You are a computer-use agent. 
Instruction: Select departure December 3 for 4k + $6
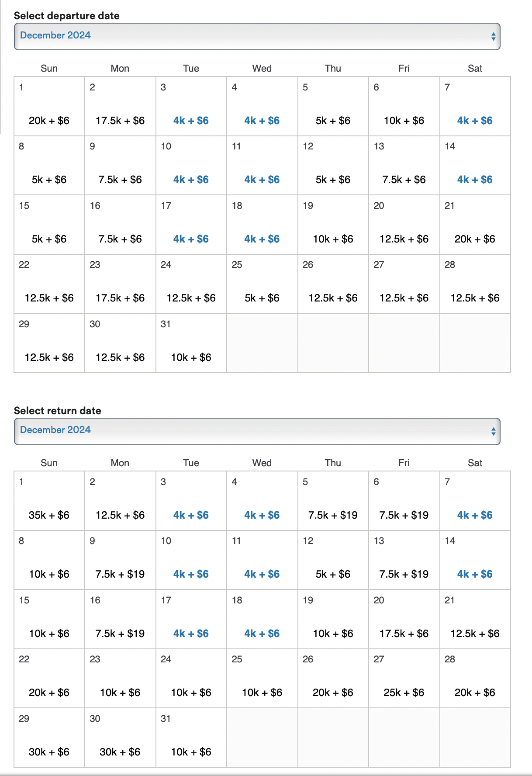pyautogui.click(x=191, y=121)
